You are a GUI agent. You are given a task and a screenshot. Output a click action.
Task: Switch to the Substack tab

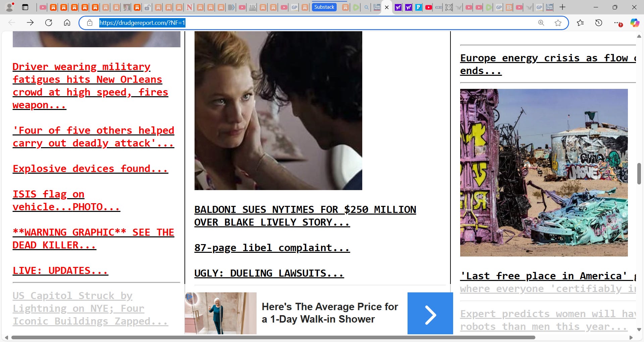(324, 7)
